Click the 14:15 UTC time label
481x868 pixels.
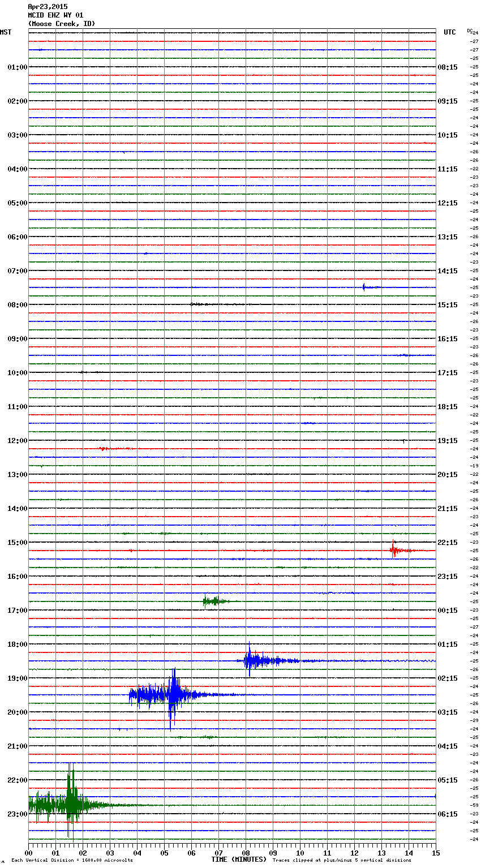(448, 271)
